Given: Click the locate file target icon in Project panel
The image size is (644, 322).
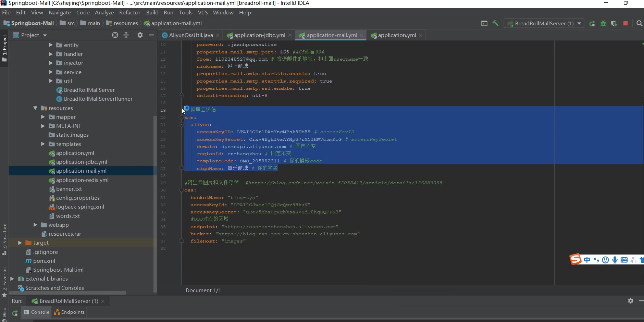Looking at the screenshot, I should click(115, 35).
